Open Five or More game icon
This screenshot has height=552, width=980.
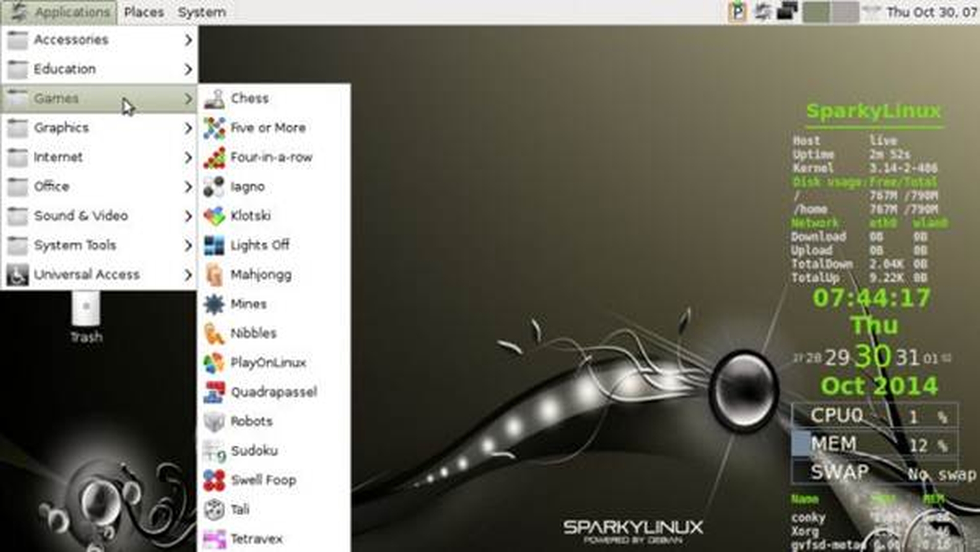[214, 128]
